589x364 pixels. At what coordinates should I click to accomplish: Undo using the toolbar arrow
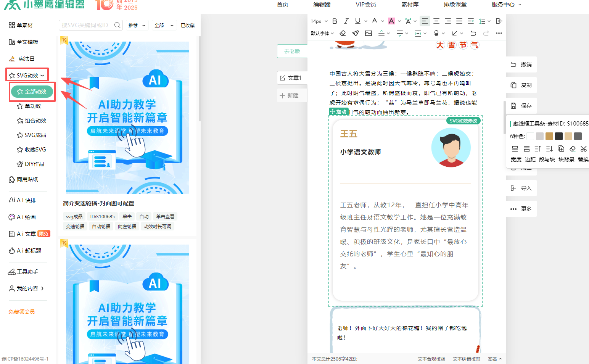pyautogui.click(x=473, y=33)
